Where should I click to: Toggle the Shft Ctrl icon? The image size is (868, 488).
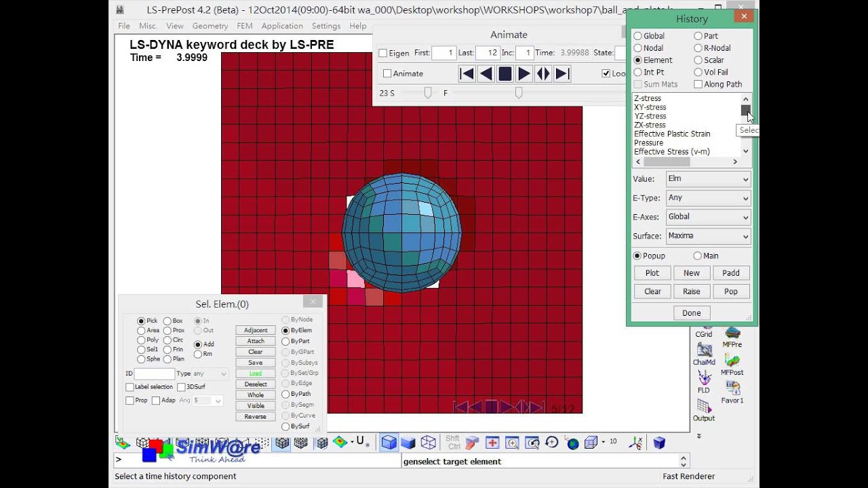click(x=453, y=443)
